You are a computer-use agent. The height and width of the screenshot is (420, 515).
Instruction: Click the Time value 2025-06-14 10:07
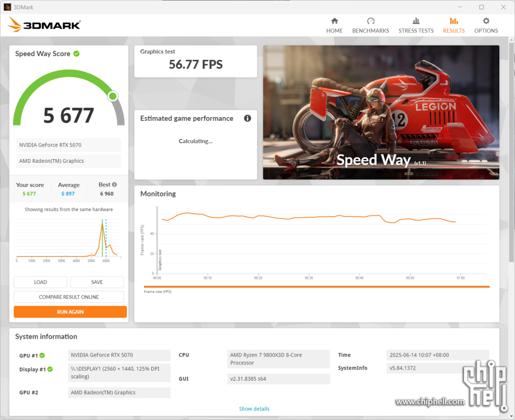pyautogui.click(x=438, y=355)
